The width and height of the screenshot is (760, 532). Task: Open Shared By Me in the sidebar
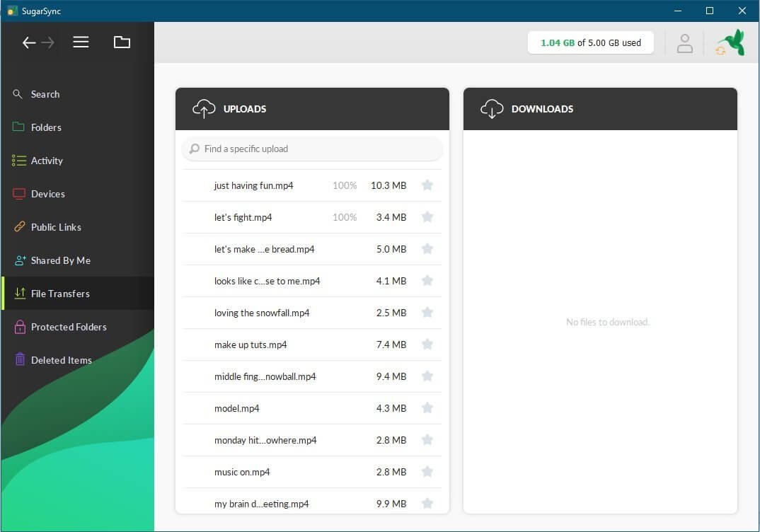pos(78,260)
